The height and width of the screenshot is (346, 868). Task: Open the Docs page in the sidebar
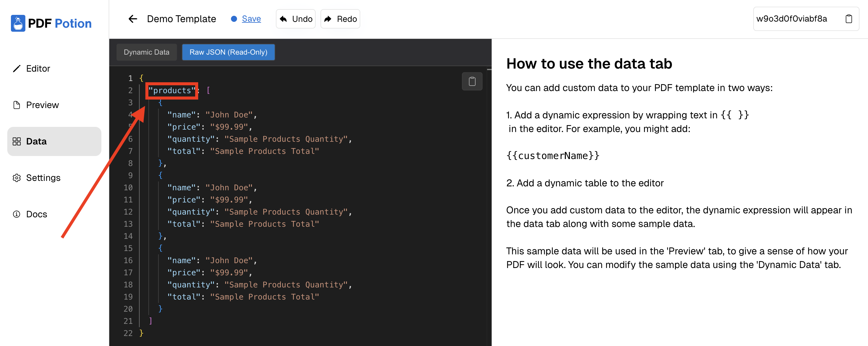pos(36,214)
